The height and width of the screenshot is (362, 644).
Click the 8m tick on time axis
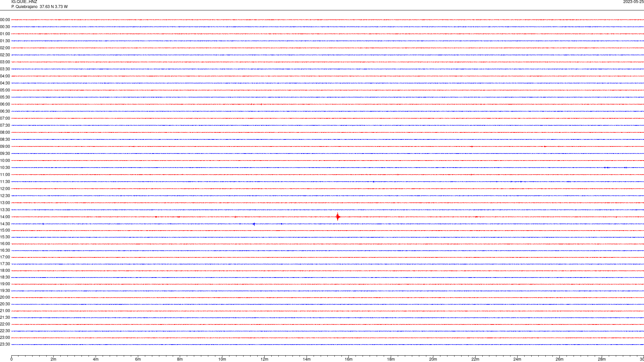pos(180,359)
